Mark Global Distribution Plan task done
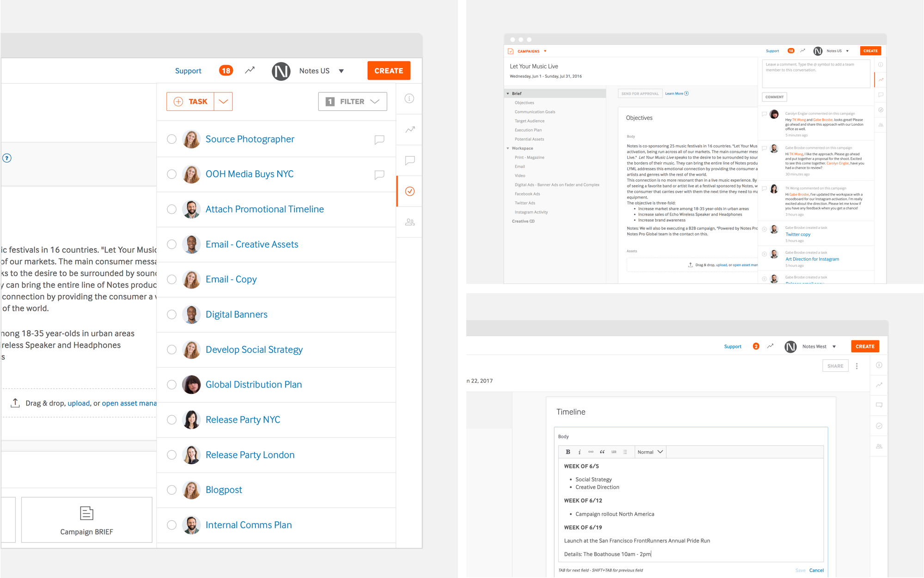Screen dimensions: 924x578 click(x=171, y=385)
